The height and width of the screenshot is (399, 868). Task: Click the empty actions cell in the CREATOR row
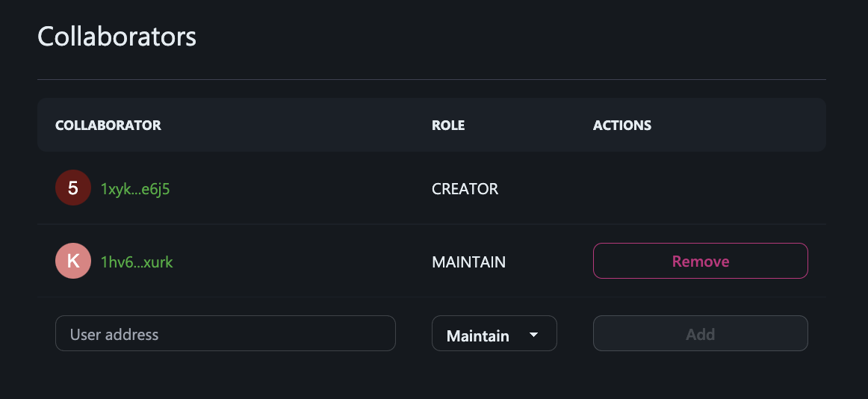700,188
